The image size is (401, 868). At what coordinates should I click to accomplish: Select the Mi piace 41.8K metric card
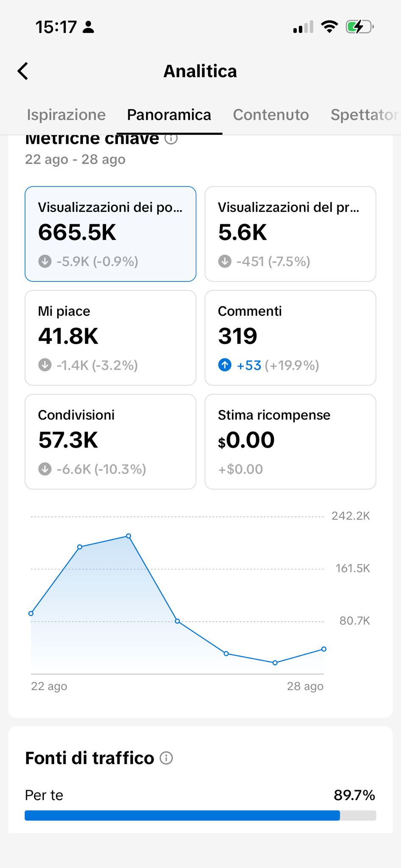(x=111, y=338)
